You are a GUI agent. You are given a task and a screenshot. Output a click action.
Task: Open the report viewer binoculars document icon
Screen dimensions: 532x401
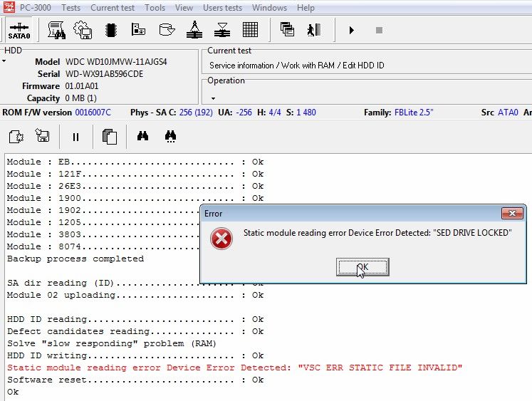(57, 30)
